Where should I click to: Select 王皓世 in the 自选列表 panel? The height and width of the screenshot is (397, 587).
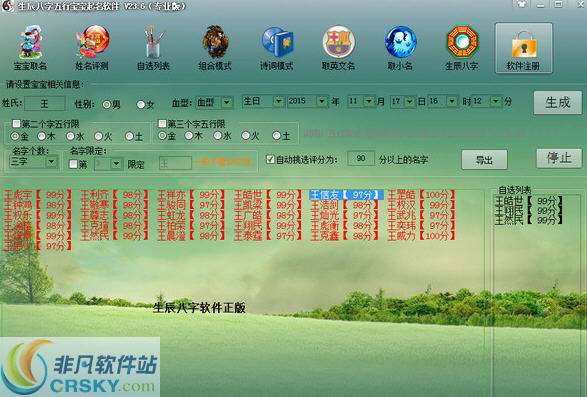click(x=529, y=201)
